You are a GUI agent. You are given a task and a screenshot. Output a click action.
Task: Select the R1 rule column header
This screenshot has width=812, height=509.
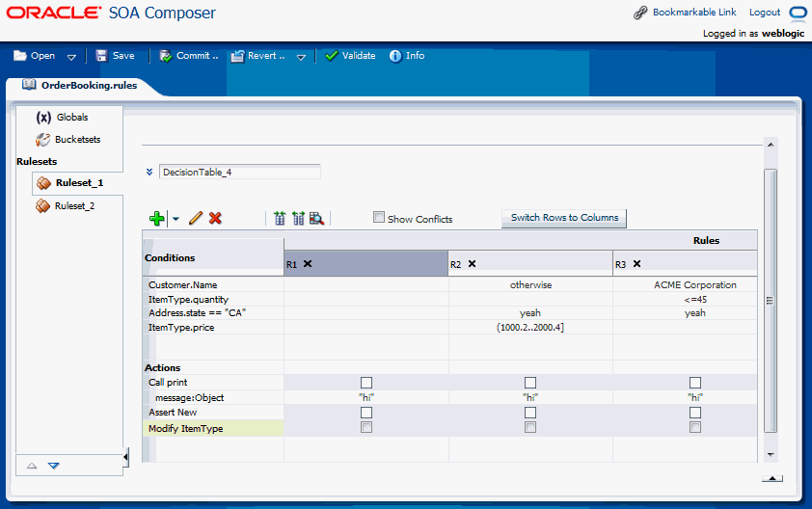point(365,263)
